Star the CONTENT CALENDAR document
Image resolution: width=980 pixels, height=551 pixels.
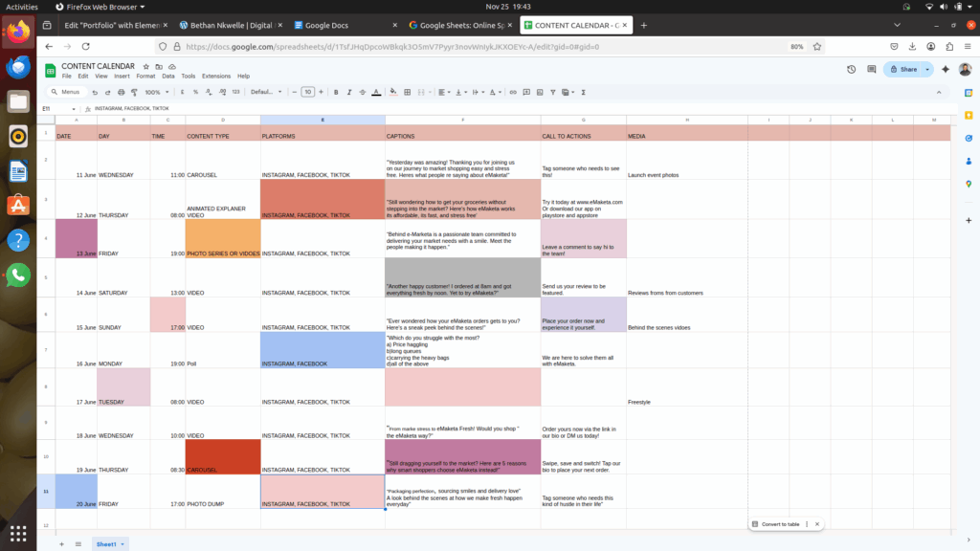pos(145,66)
